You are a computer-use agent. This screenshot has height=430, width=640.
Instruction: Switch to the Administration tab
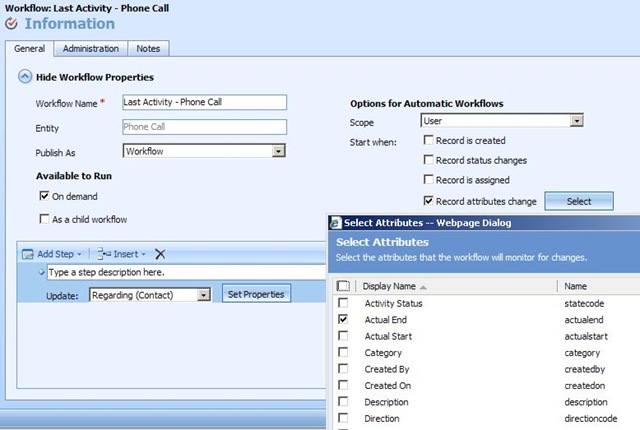[91, 49]
